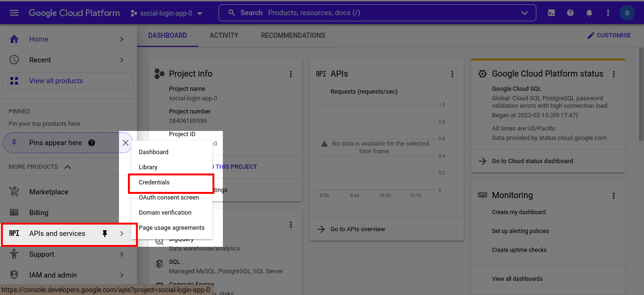Click the Customise button
644x295 pixels.
(x=609, y=35)
